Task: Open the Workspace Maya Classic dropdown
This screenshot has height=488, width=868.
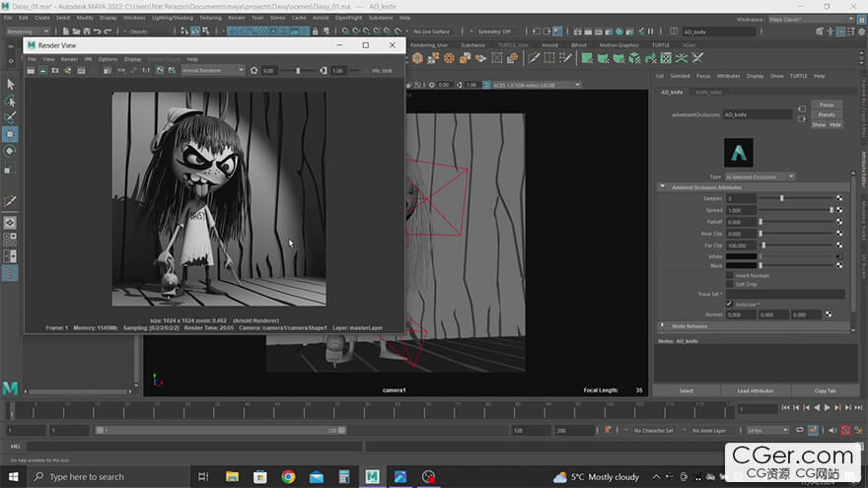Action: (x=811, y=20)
